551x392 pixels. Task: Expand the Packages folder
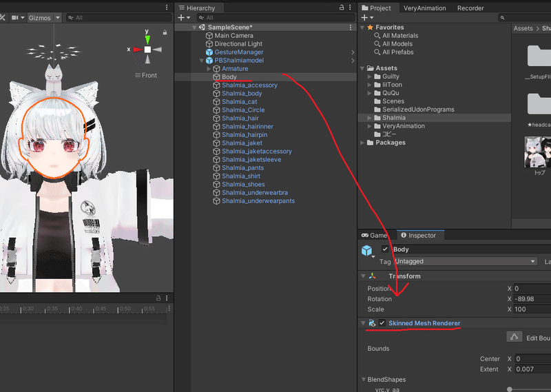[362, 143]
